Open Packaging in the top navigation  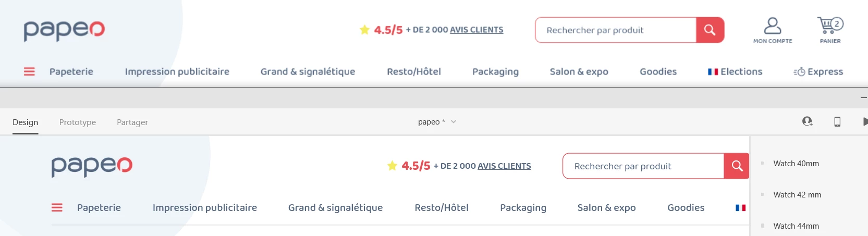[495, 72]
